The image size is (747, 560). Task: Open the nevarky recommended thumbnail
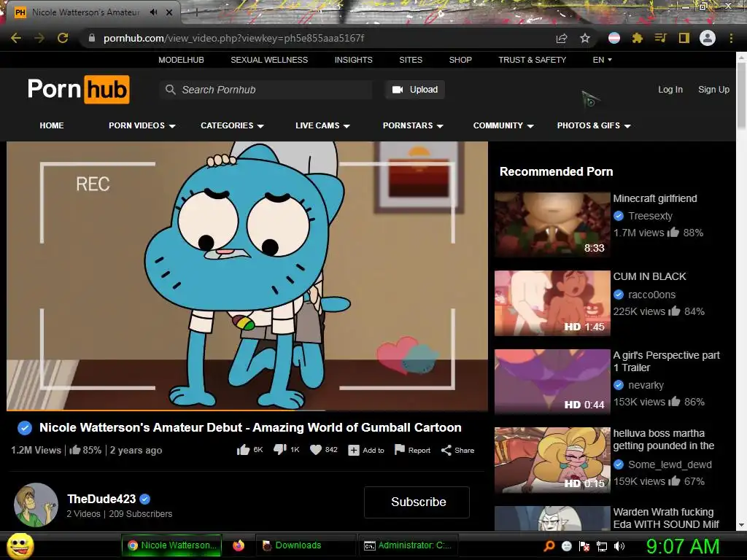552,381
